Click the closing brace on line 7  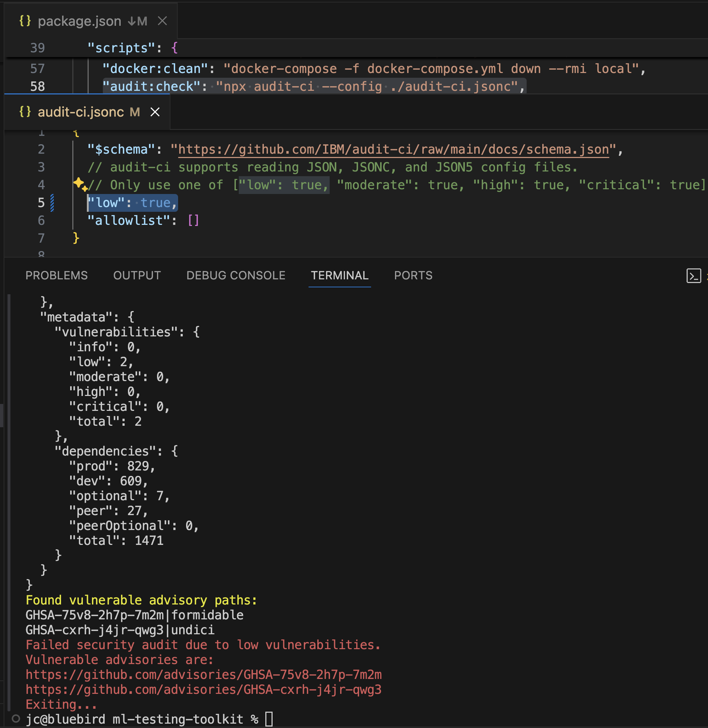point(76,238)
